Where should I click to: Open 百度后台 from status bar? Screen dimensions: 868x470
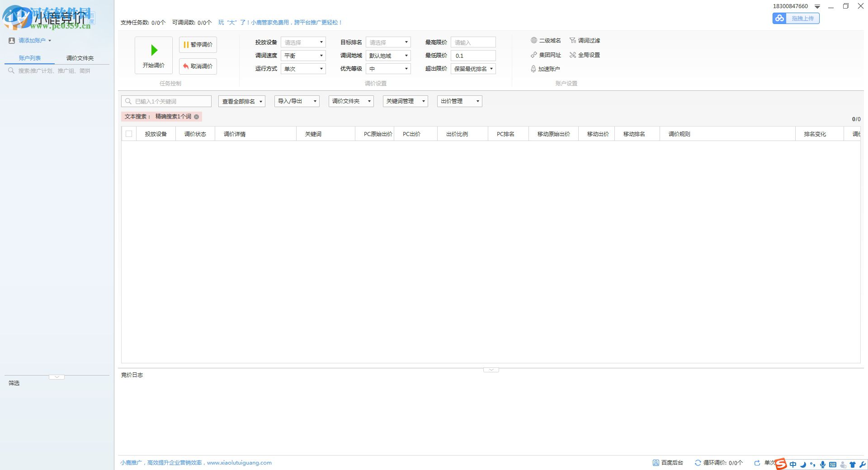click(668, 463)
